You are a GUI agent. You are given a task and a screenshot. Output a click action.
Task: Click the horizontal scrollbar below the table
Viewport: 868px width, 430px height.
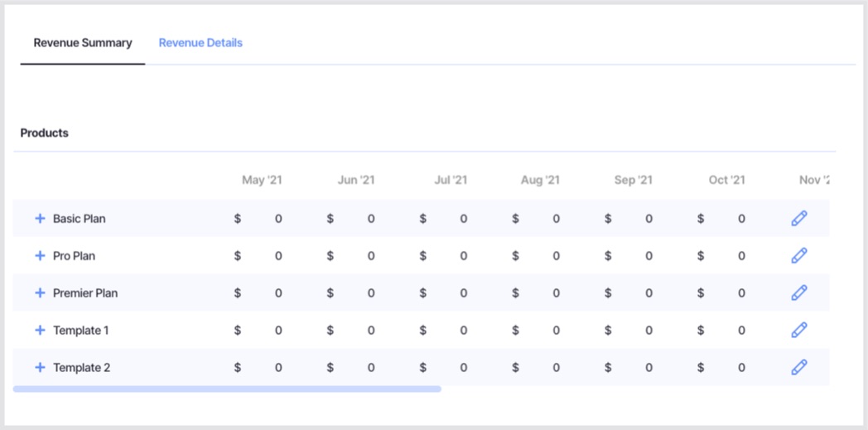[227, 389]
